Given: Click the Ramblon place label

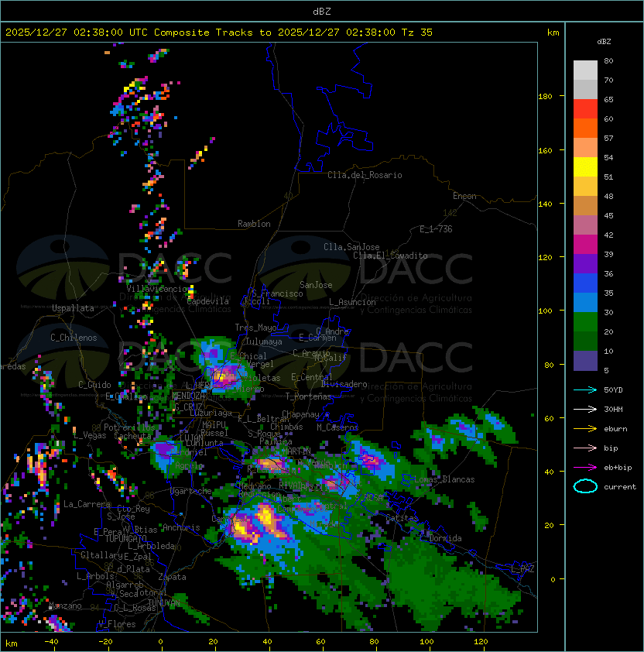Looking at the screenshot, I should pos(254,224).
